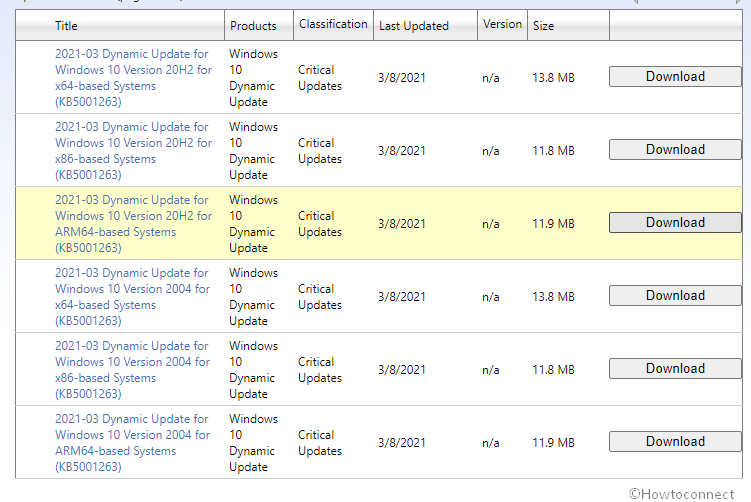Viewport: 751px width, 502px height.
Task: Open the 20H2 x64-based update title link
Action: (133, 78)
